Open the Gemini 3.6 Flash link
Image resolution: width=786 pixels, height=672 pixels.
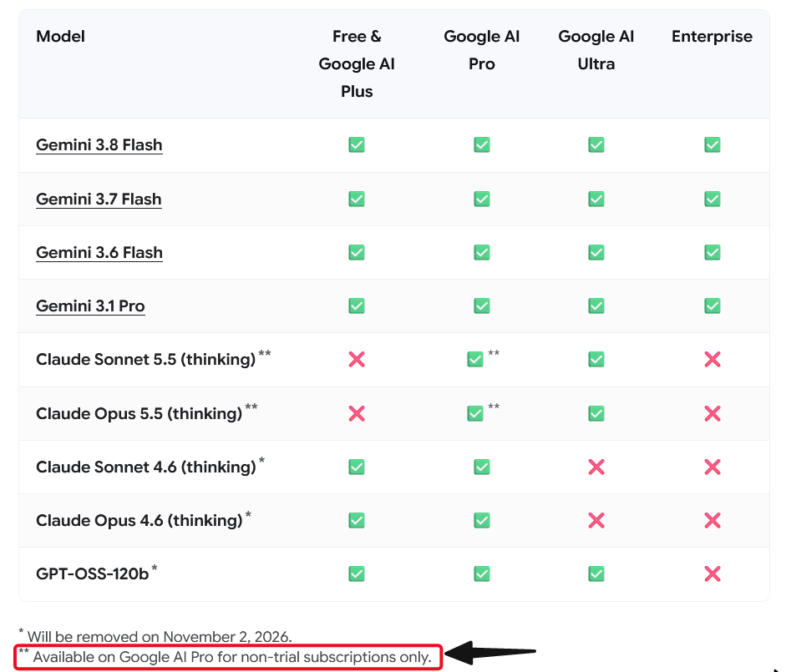tap(99, 252)
